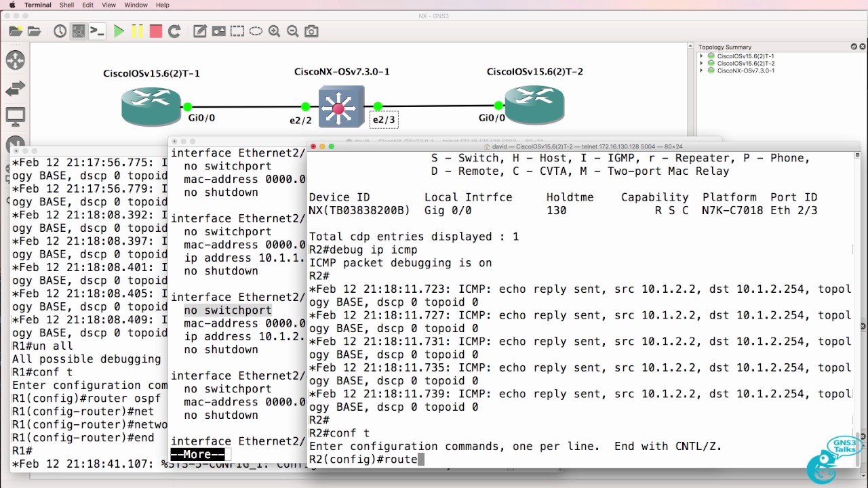The height and width of the screenshot is (488, 868).
Task: Click the CiscoNX-OSv7.3.0-1 device name label
Action: coord(342,72)
